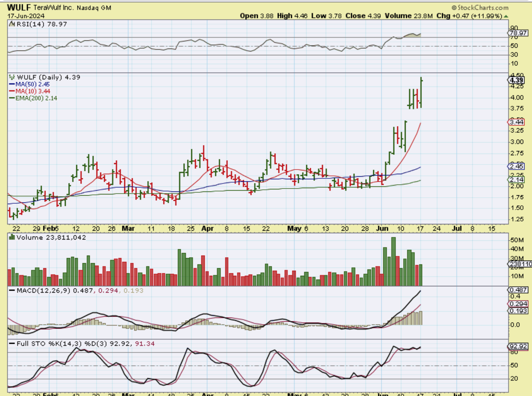Click the 3.44 moving average axis tag
This screenshot has width=532, height=396.
(516, 122)
